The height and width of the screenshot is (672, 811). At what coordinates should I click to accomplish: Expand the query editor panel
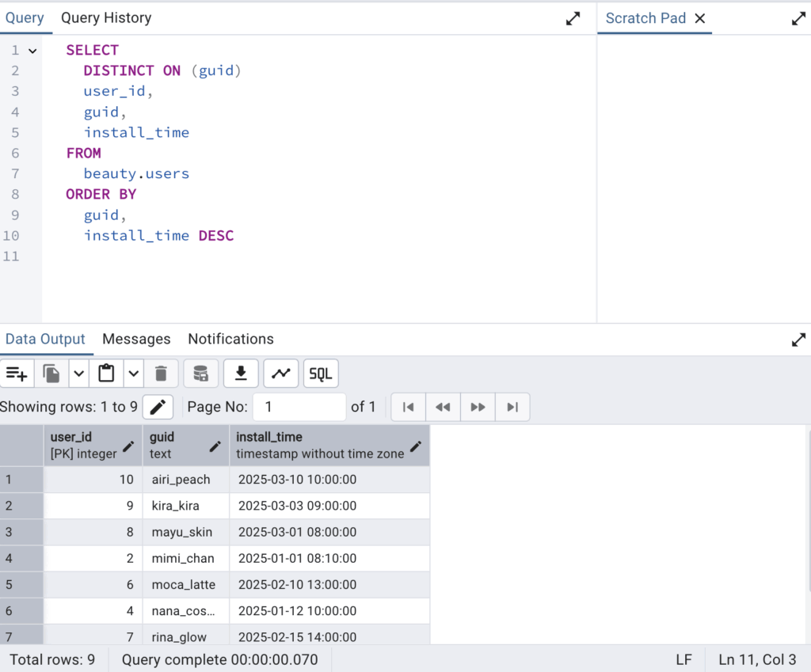pyautogui.click(x=573, y=19)
